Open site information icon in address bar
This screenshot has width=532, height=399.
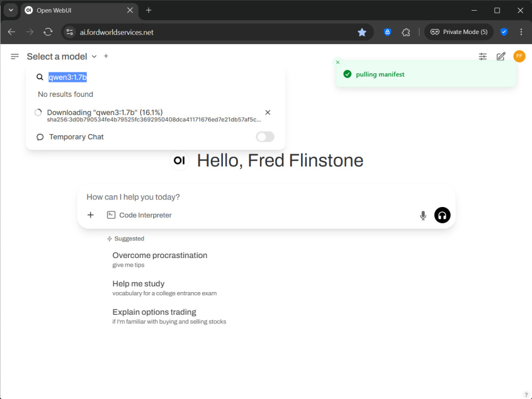click(x=70, y=32)
